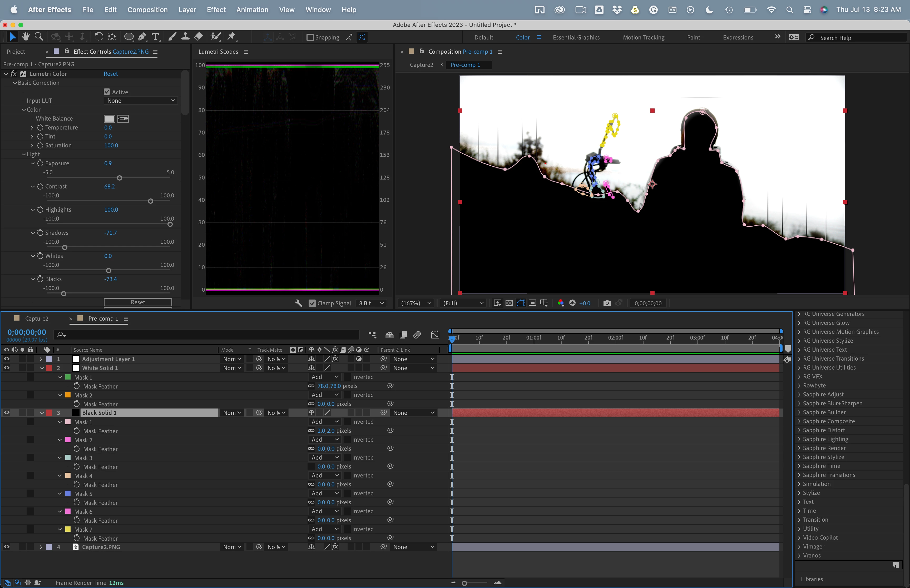Hide the Black Solid 1 layer
Viewport: 910px width, 588px height.
[x=7, y=413]
